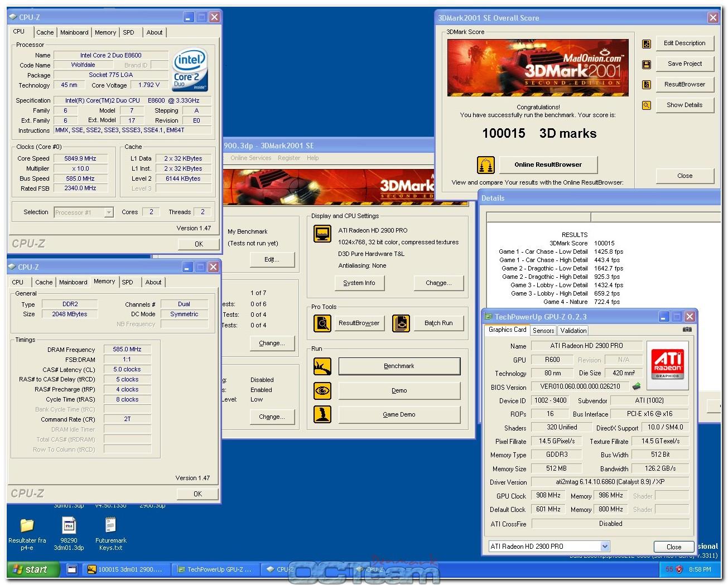Click the 100015 3dm01 2900 taskbar item
Screen dimensions: 728x585
126,569
